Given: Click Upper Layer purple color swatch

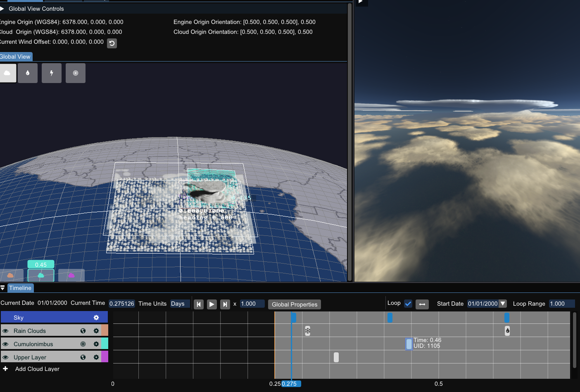Looking at the screenshot, I should coord(105,357).
